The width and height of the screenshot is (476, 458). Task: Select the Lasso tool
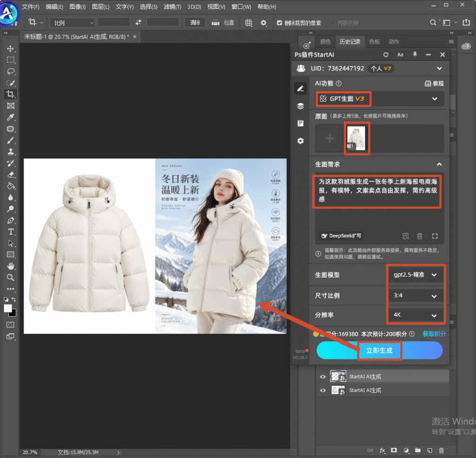pos(11,71)
